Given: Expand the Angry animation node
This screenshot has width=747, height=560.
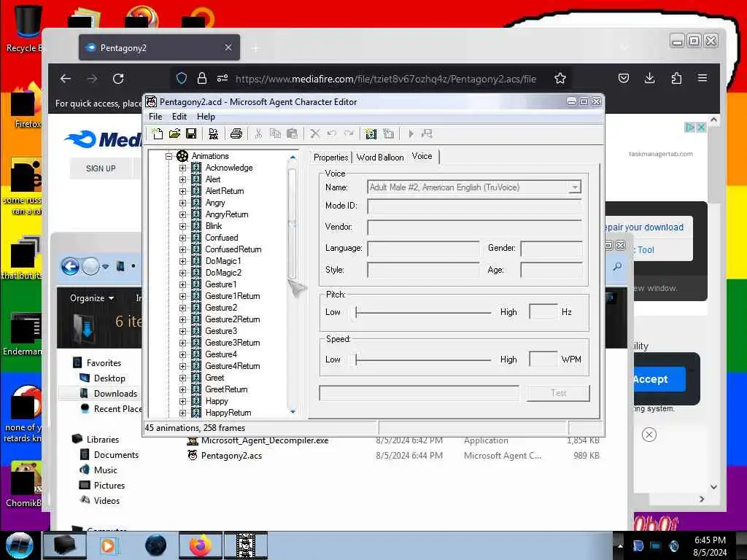Looking at the screenshot, I should 182,203.
